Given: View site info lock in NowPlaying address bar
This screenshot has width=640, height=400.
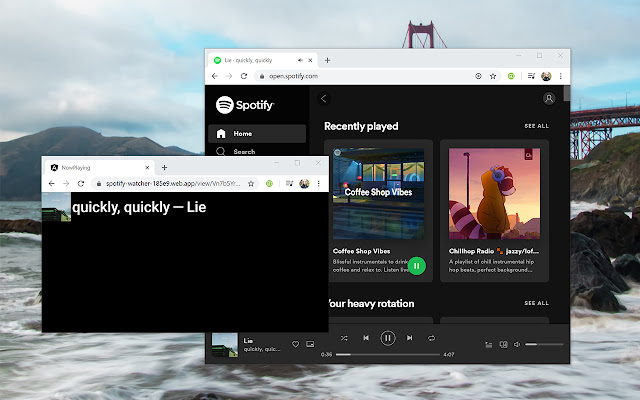Looking at the screenshot, I should coord(99,184).
